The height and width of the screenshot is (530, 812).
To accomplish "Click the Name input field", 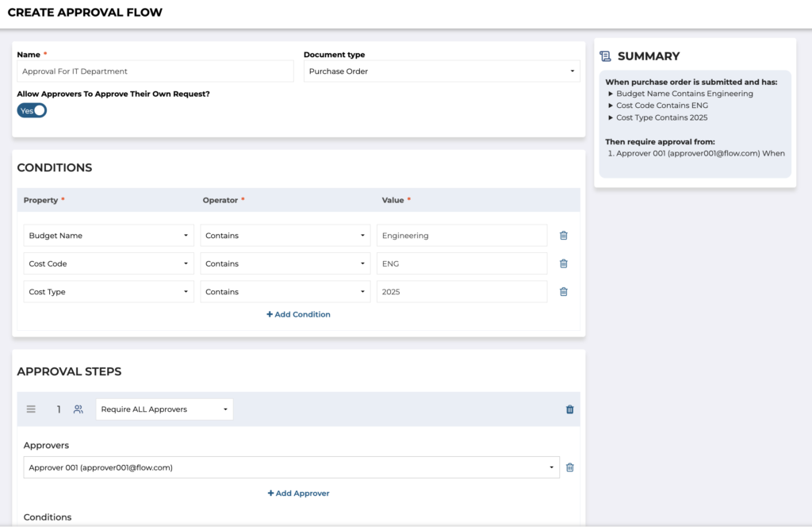I will 155,71.
